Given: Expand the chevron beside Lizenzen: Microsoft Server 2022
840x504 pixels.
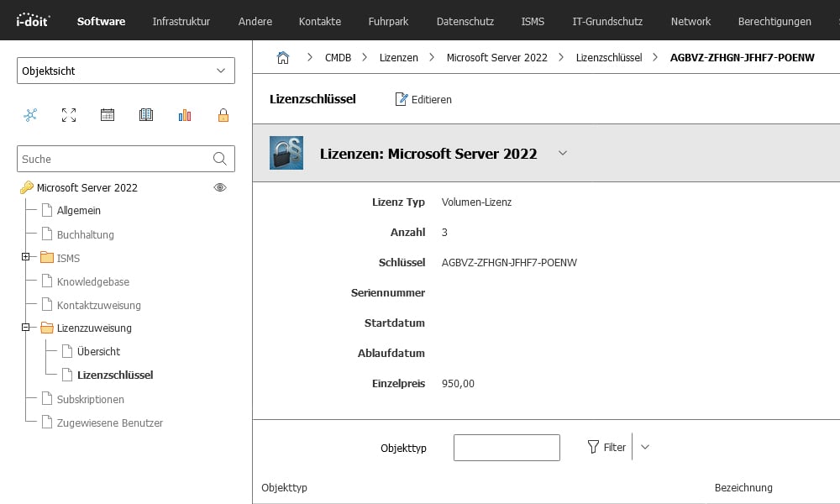Looking at the screenshot, I should pyautogui.click(x=563, y=153).
